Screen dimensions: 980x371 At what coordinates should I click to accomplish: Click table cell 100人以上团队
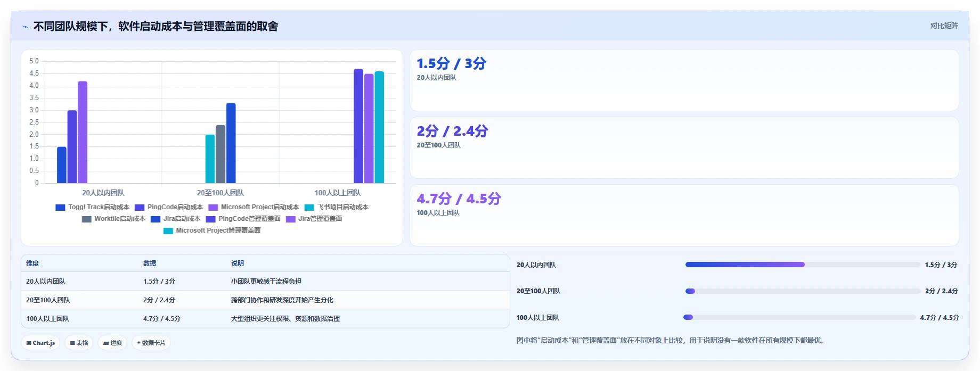(x=47, y=319)
